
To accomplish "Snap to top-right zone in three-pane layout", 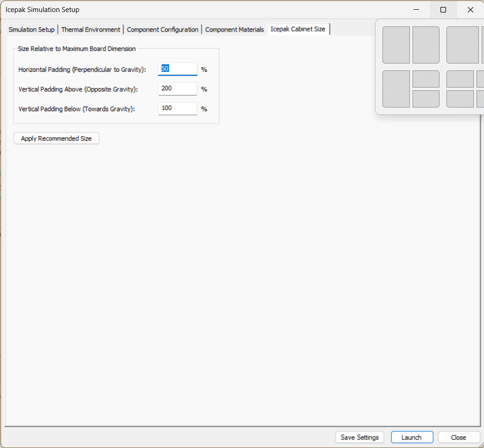I will pyautogui.click(x=426, y=79).
